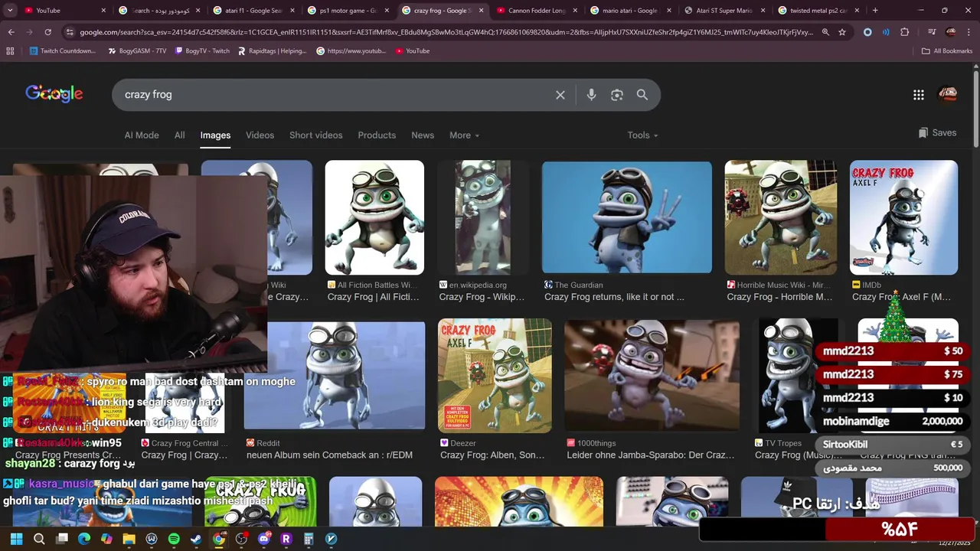
Task: Open the All Bookmarks folder
Action: pos(947,51)
